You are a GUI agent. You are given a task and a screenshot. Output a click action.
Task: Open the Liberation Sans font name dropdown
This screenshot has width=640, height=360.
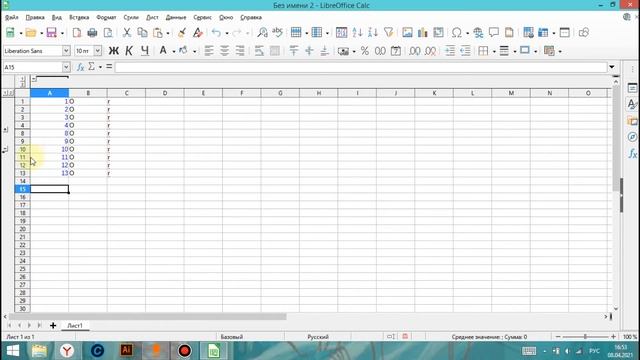coord(66,51)
